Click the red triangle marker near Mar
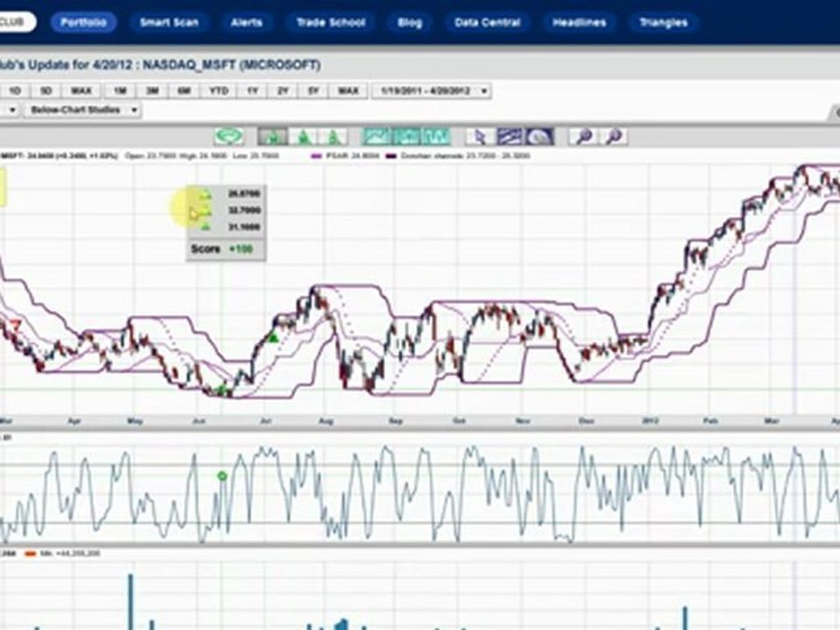The image size is (840, 630). click(x=15, y=324)
